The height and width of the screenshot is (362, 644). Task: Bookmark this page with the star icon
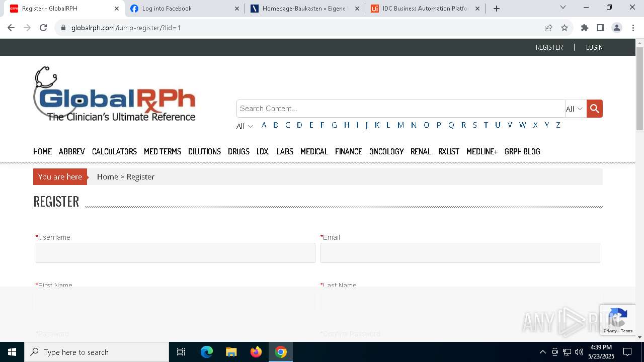[x=565, y=28]
